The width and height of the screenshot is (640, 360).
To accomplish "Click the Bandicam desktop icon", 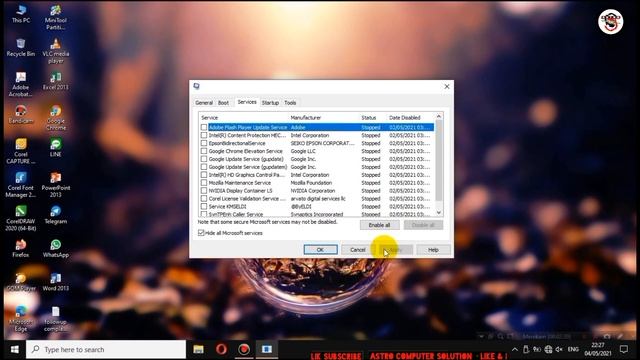I will [21, 114].
